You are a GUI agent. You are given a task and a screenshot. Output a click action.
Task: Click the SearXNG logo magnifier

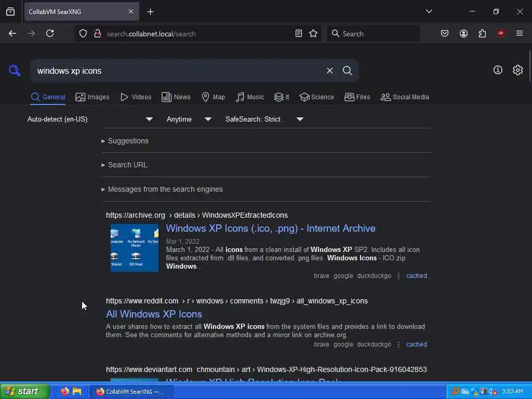point(15,71)
